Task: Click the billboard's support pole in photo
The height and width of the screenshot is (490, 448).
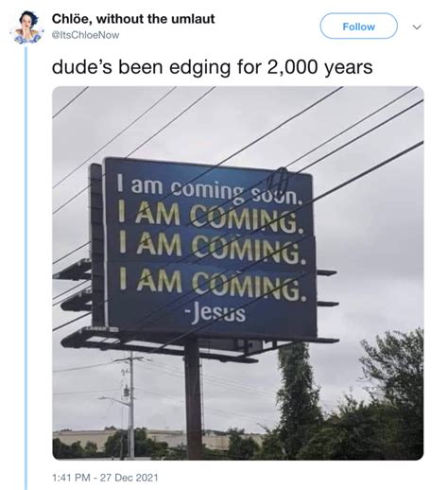Action: coord(193,399)
